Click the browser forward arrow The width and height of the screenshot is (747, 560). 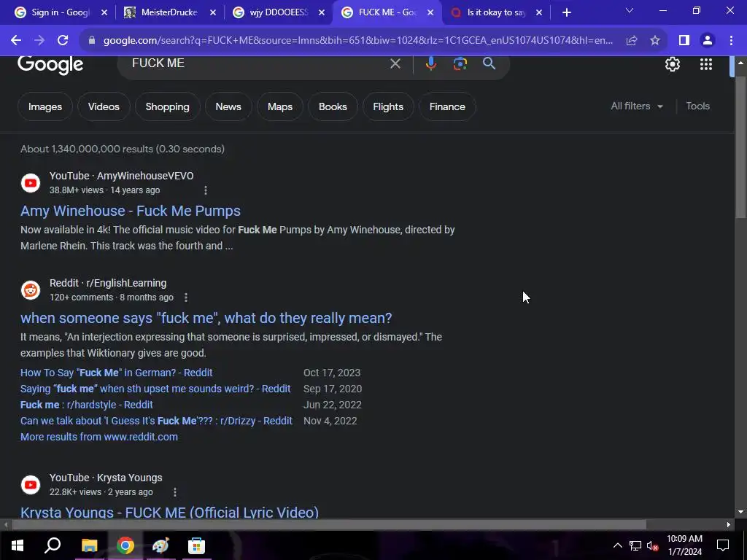tap(39, 41)
